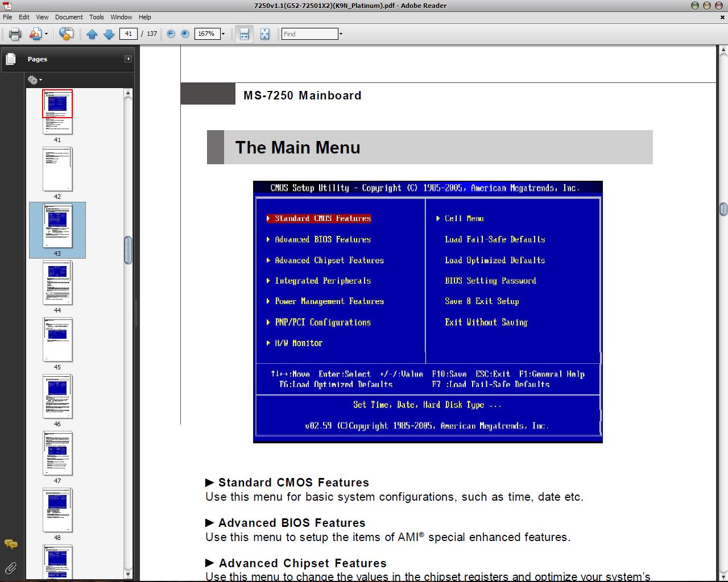728x582 pixels.
Task: Toggle the Fit Width scrolling mode icon
Action: (244, 34)
